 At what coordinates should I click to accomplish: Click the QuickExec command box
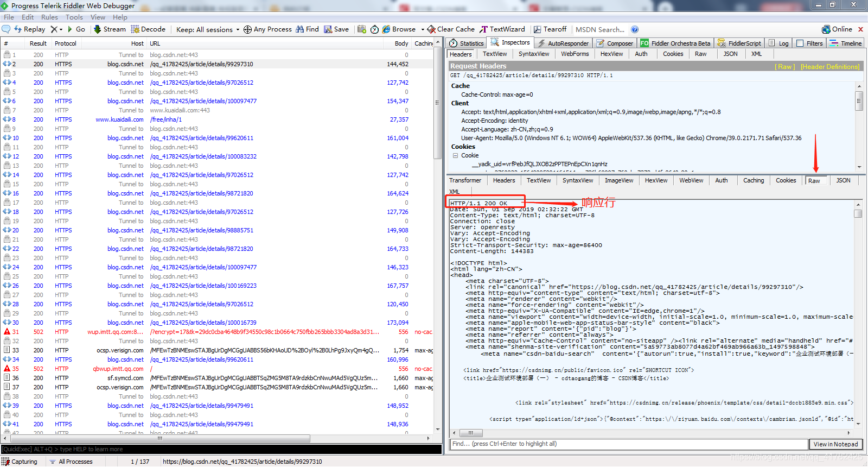click(221, 449)
